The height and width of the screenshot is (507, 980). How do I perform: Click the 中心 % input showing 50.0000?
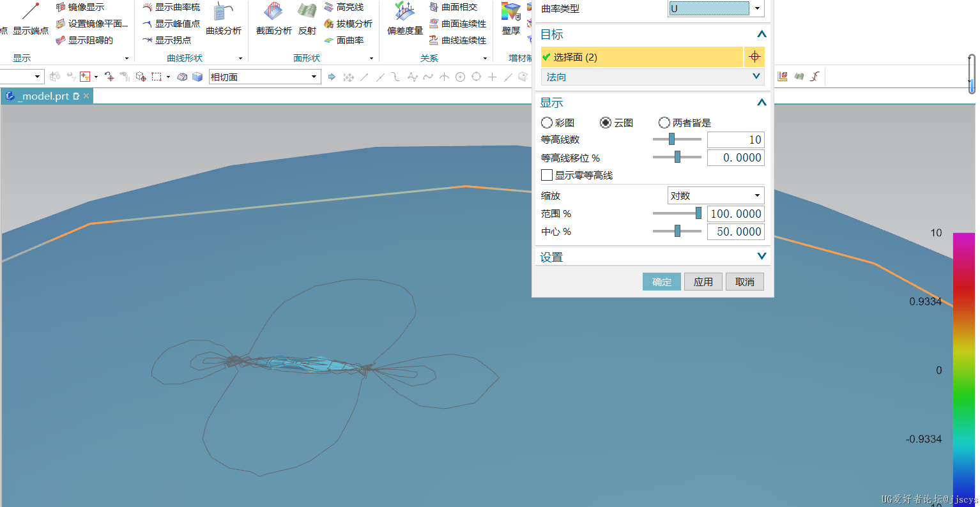[x=736, y=231]
